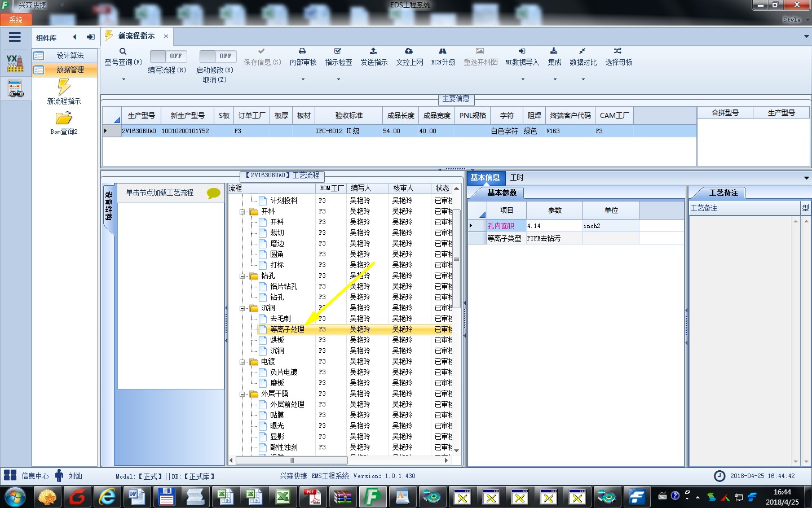Screen dimensions: 812x508
Task: Open the 新流程指示 lightning item
Action: [x=64, y=91]
